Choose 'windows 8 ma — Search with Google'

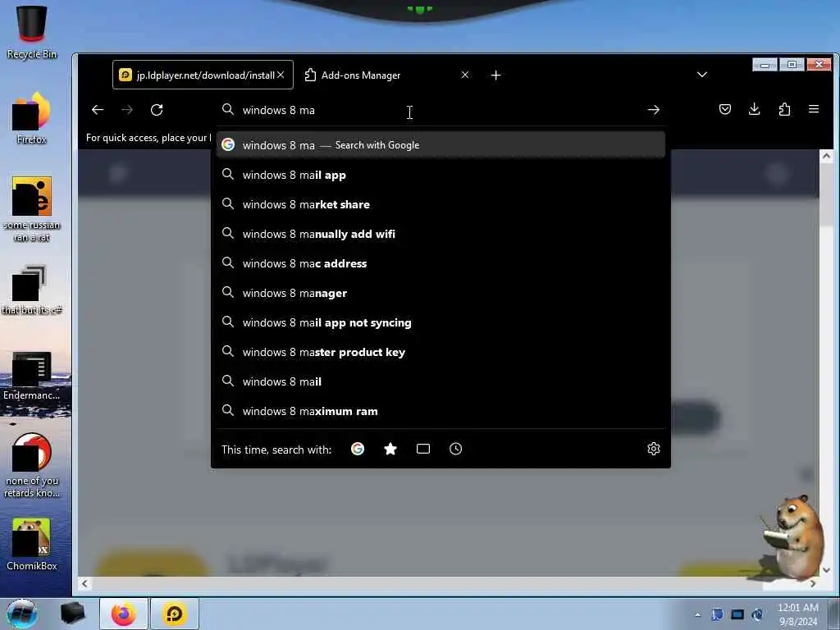point(441,144)
